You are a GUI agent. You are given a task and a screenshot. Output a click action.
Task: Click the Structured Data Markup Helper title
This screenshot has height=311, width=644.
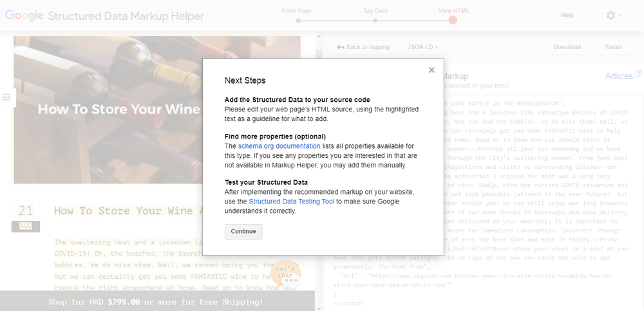(x=126, y=16)
